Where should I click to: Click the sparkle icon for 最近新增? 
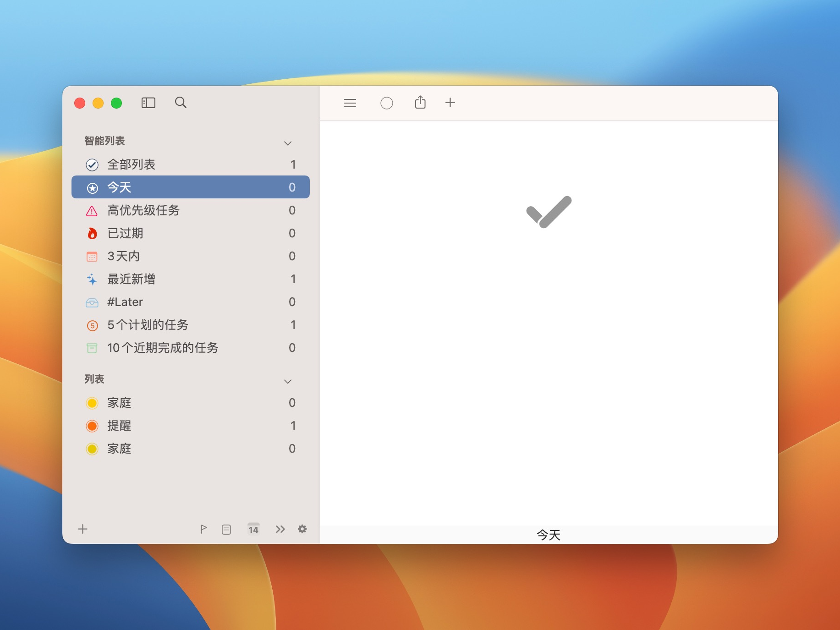click(x=92, y=279)
